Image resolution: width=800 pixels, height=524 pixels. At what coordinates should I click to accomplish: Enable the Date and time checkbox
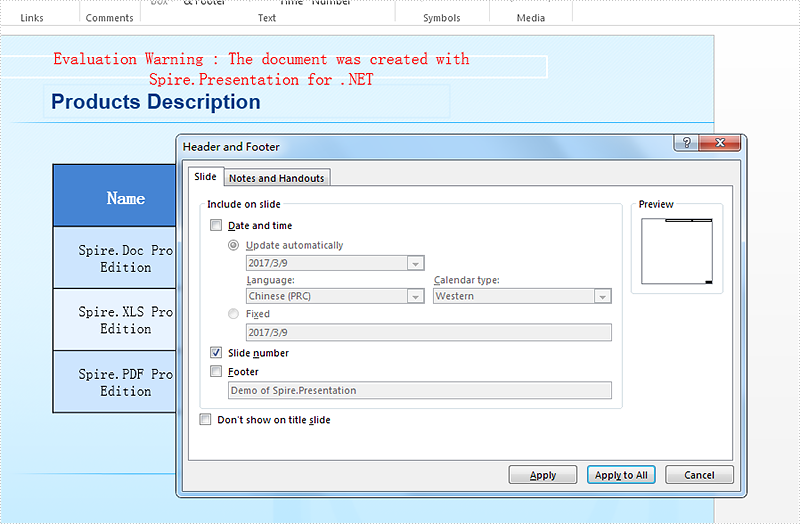click(216, 225)
